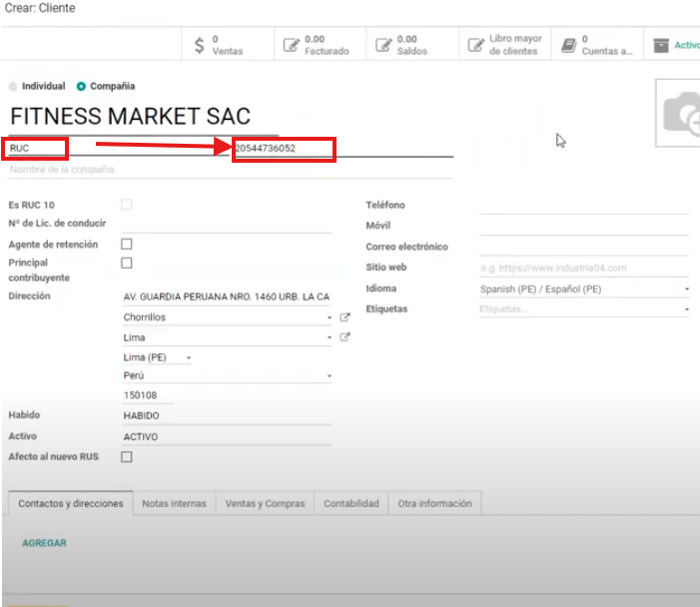The image size is (700, 607).
Task: Click the AGREGAR button
Action: 45,543
